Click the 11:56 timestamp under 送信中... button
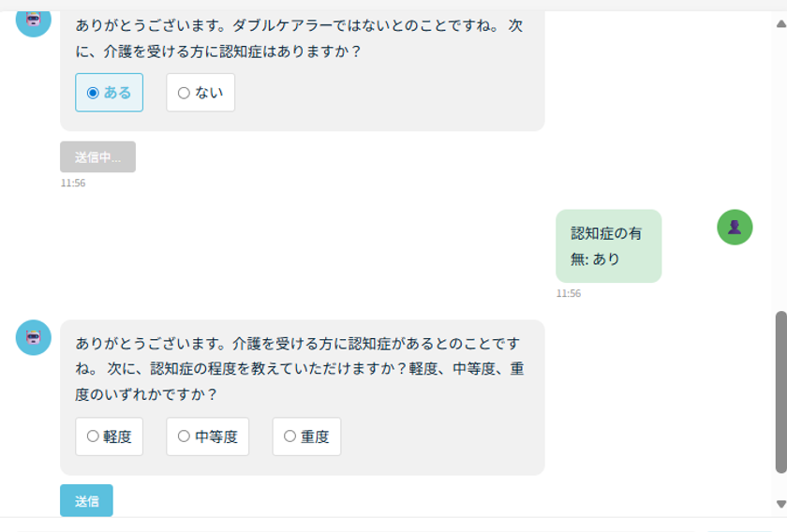 pos(73,184)
